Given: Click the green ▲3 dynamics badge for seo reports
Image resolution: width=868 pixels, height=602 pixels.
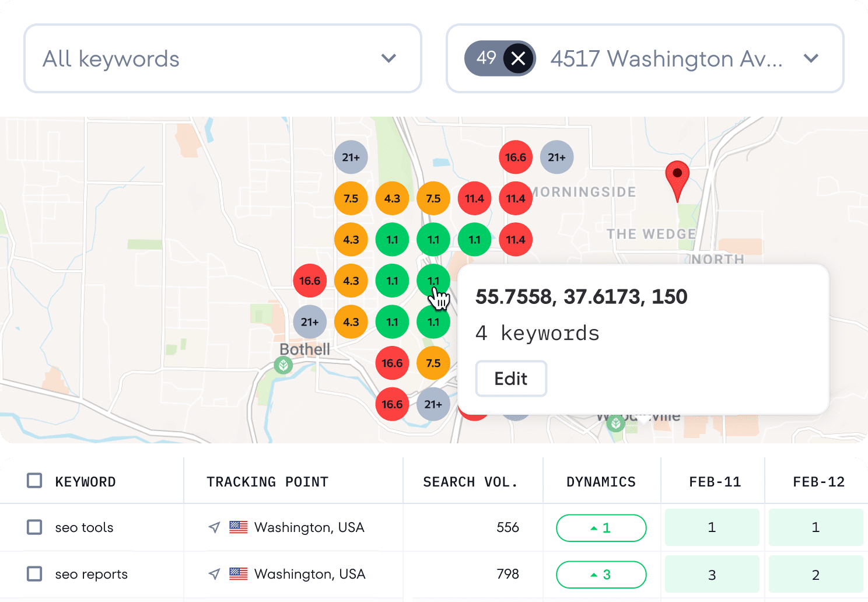Looking at the screenshot, I should pos(601,574).
